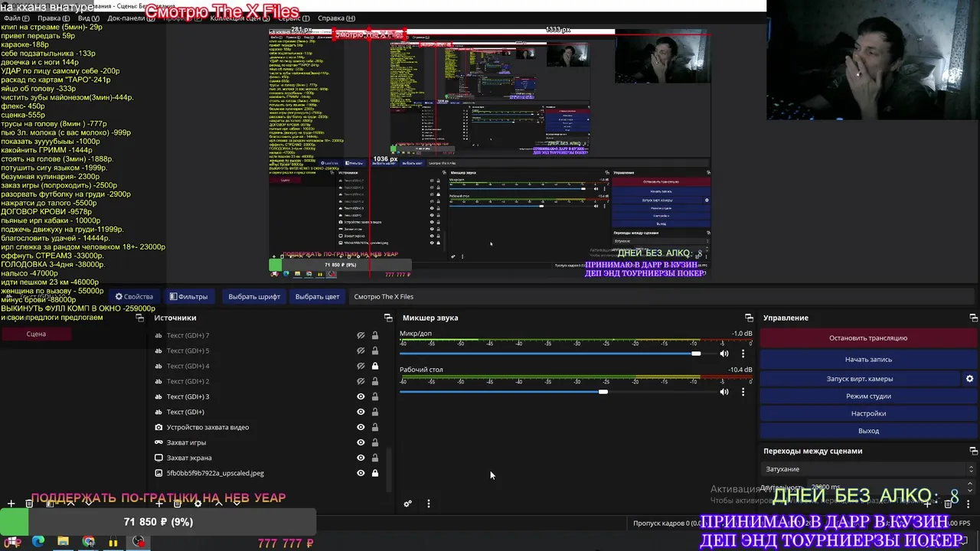Open the virtual camera settings gear
980x551 pixels.
point(969,379)
